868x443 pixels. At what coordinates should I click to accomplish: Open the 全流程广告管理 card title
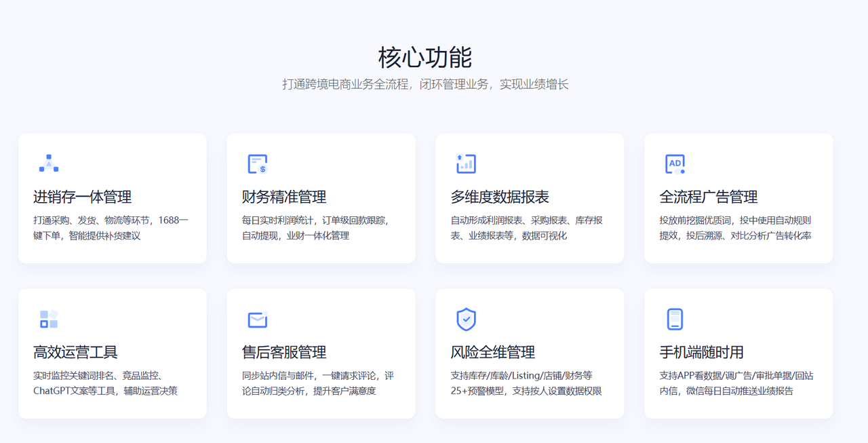coord(709,197)
